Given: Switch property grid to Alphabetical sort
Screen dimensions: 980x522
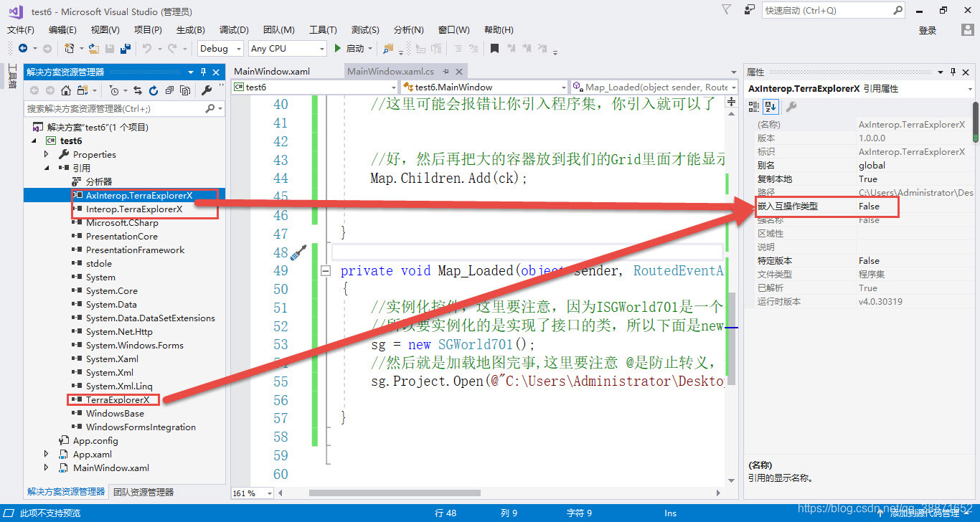Looking at the screenshot, I should (770, 107).
